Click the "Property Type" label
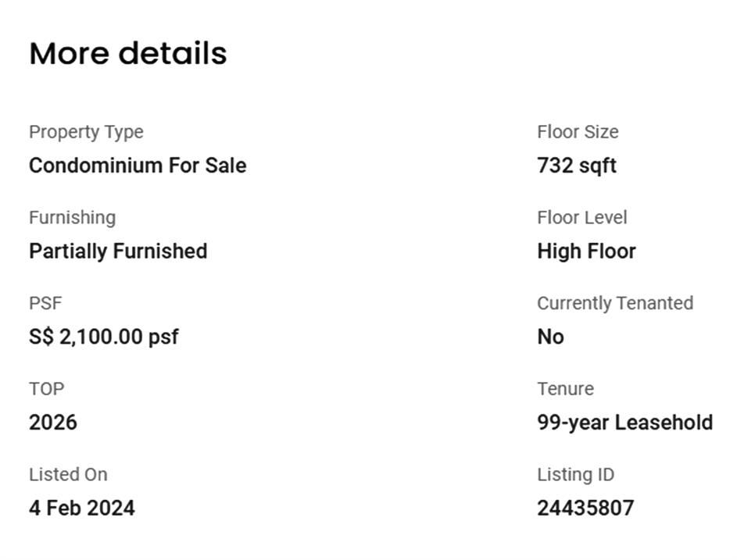This screenshot has width=737, height=560. tap(86, 132)
